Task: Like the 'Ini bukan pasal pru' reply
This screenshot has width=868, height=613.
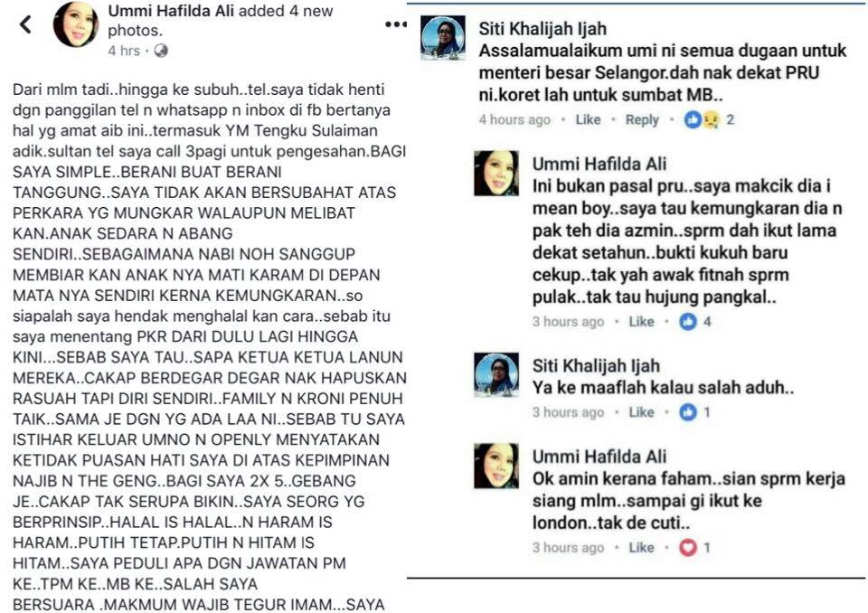Action: tap(641, 322)
